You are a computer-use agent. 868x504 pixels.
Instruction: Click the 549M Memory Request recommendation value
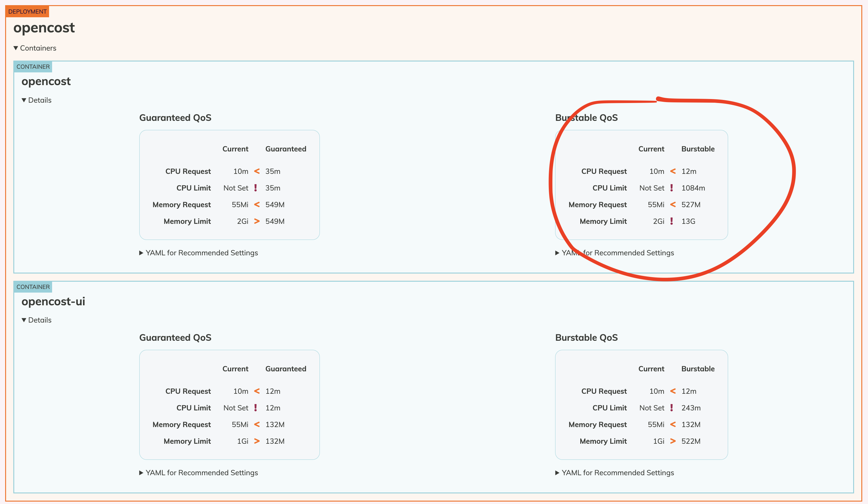(x=275, y=204)
